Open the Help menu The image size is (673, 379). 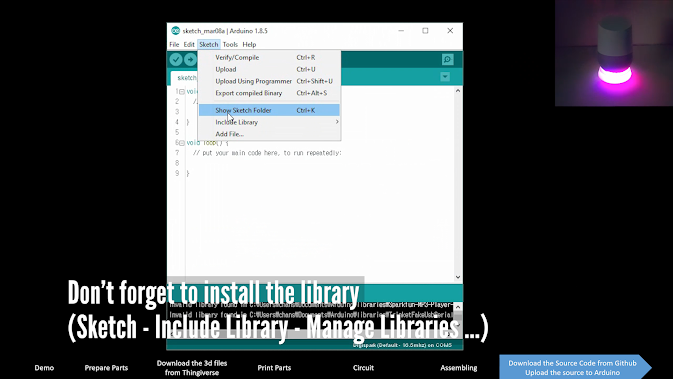(249, 44)
